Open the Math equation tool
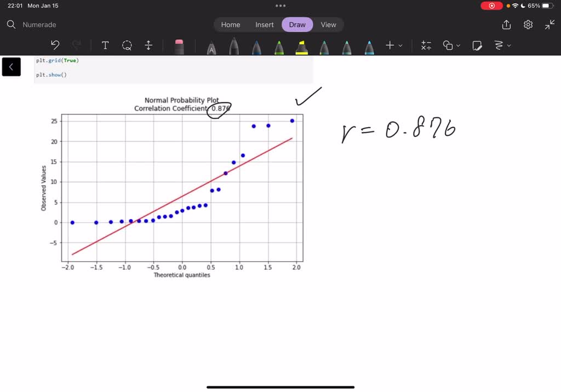The width and height of the screenshot is (561, 392). 426,45
